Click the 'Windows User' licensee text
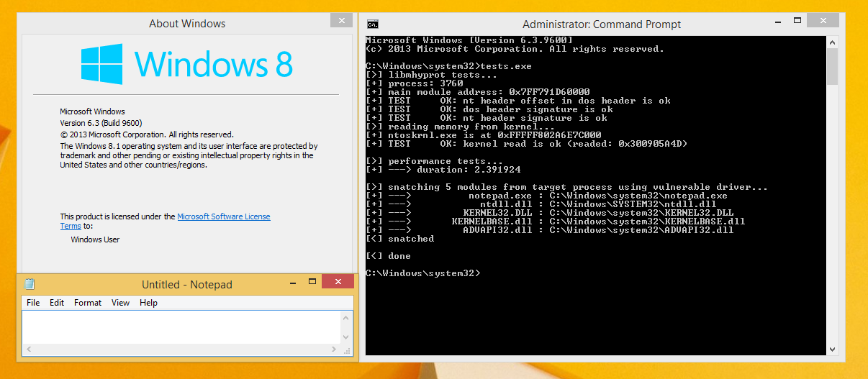Screen dimensions: 868x379 pos(95,239)
